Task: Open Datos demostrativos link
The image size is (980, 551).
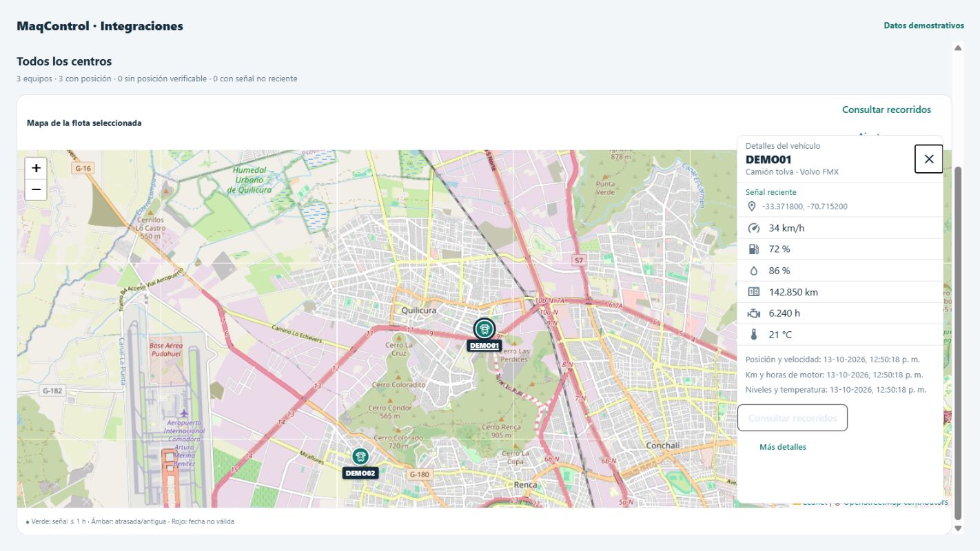Action: tap(923, 25)
